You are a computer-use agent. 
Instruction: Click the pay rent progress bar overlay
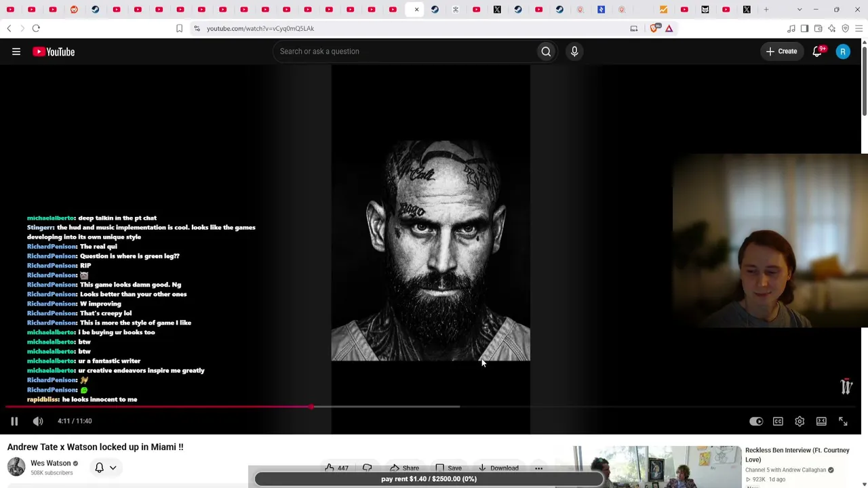point(429,479)
